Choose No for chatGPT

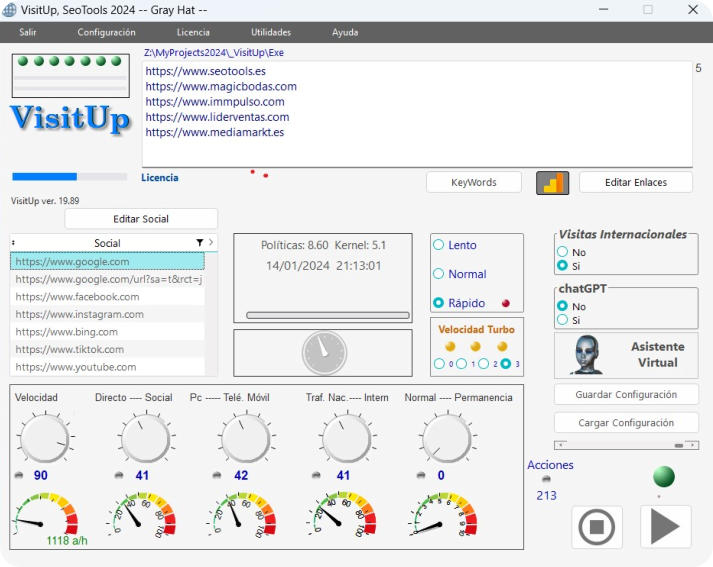(562, 306)
